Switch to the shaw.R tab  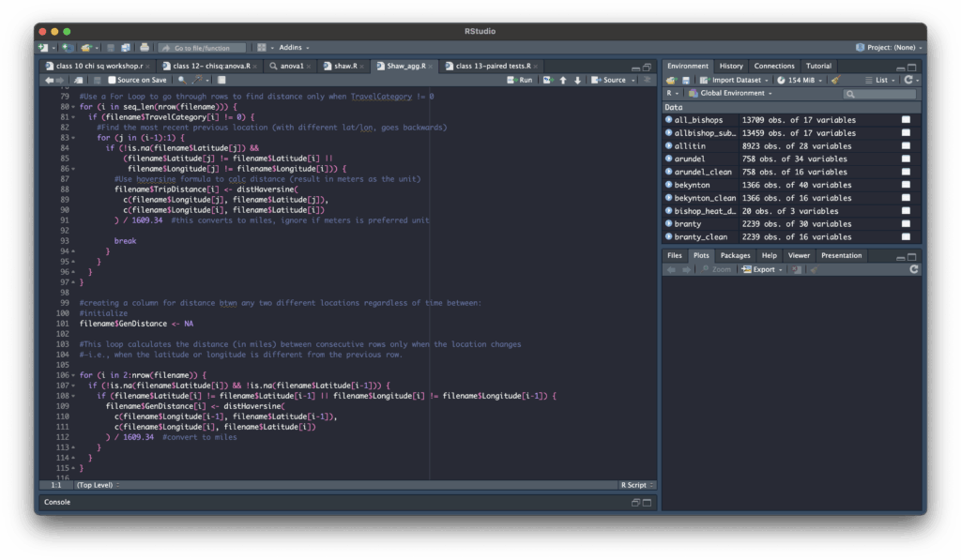click(x=344, y=67)
